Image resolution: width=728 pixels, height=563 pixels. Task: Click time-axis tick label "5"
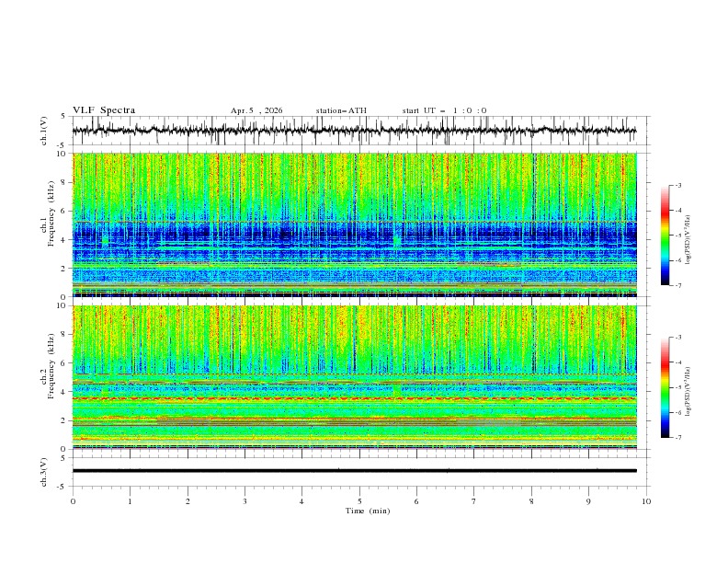click(359, 501)
